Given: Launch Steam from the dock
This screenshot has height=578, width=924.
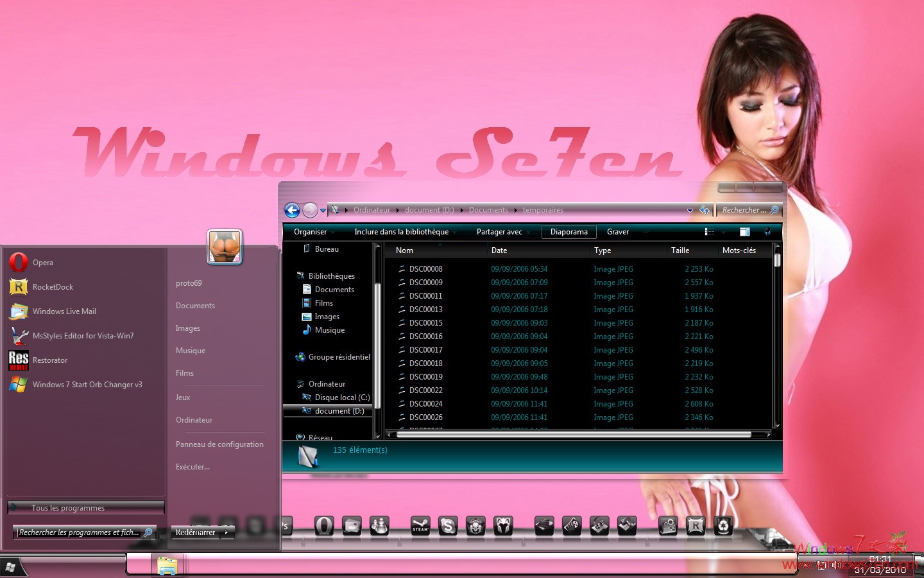Looking at the screenshot, I should pos(420,526).
